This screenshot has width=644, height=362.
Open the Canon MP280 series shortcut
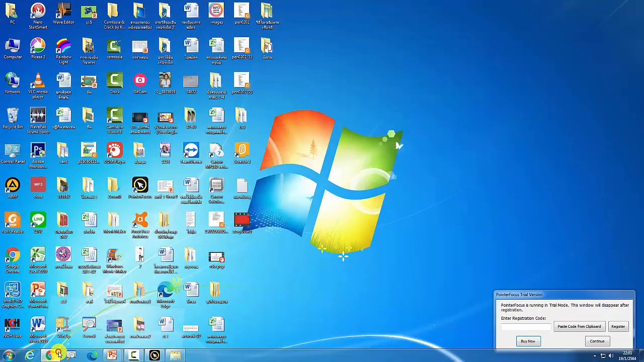(216, 155)
